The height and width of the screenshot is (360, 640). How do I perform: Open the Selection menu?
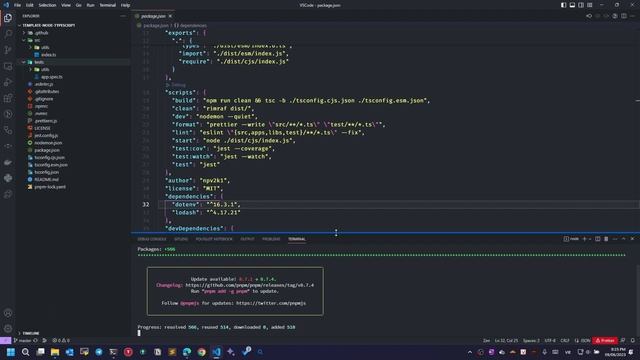coord(47,5)
